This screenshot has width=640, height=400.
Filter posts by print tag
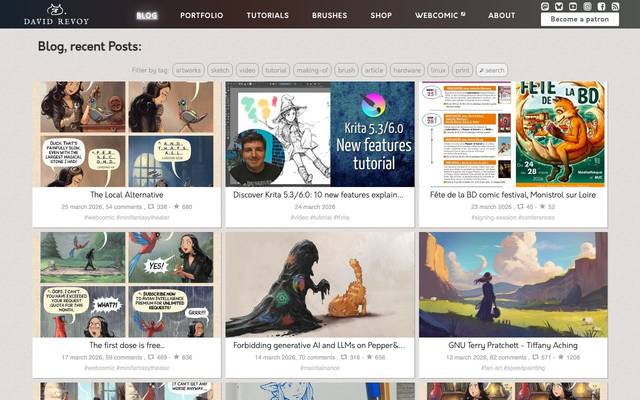pos(462,70)
